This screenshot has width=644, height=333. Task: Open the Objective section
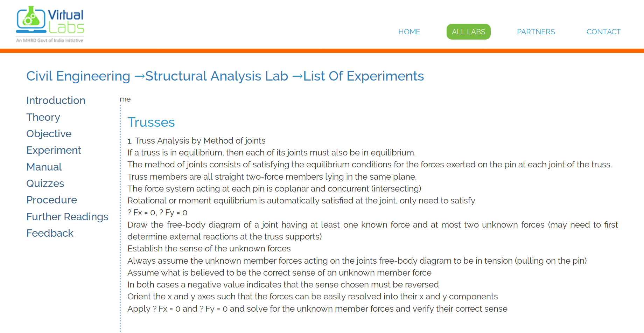coord(49,134)
